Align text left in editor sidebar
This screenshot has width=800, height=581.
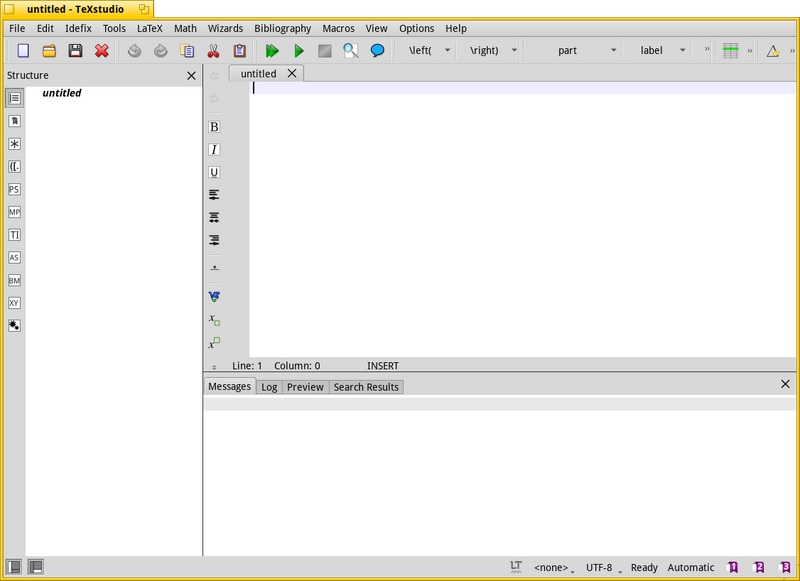(214, 195)
